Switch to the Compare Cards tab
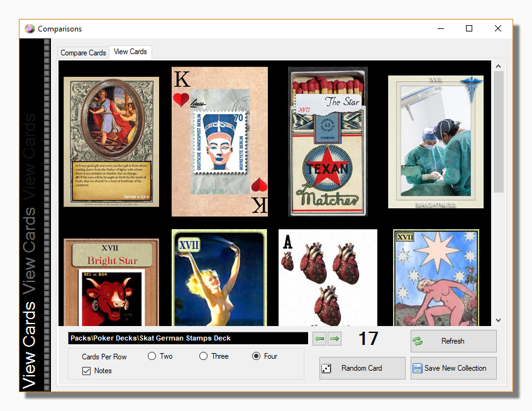This screenshot has width=532, height=411. coord(83,53)
